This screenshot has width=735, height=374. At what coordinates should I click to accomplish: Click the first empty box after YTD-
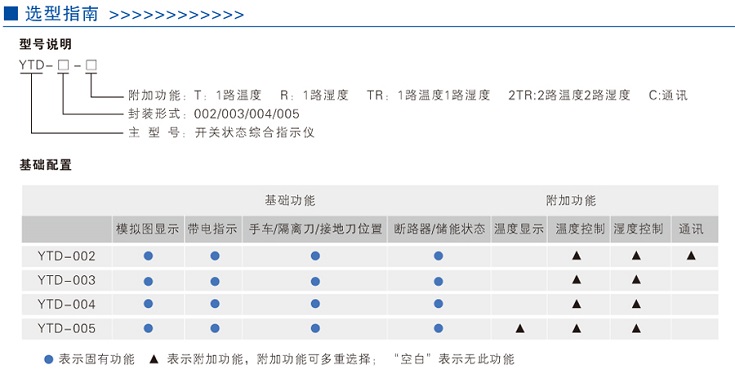pyautogui.click(x=63, y=66)
